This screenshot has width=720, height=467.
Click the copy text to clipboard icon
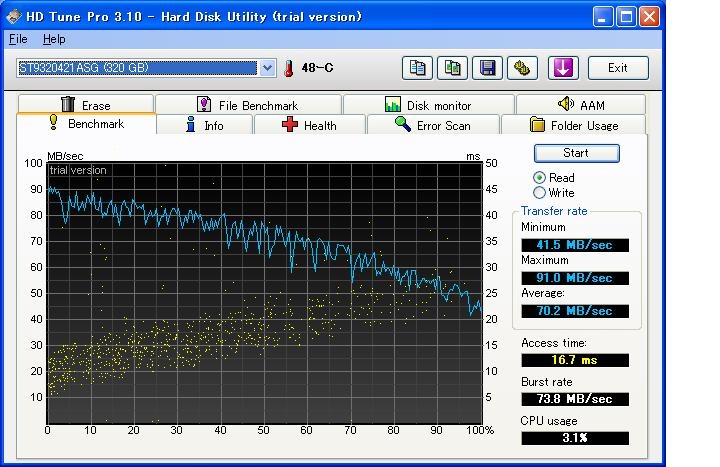[x=419, y=68]
